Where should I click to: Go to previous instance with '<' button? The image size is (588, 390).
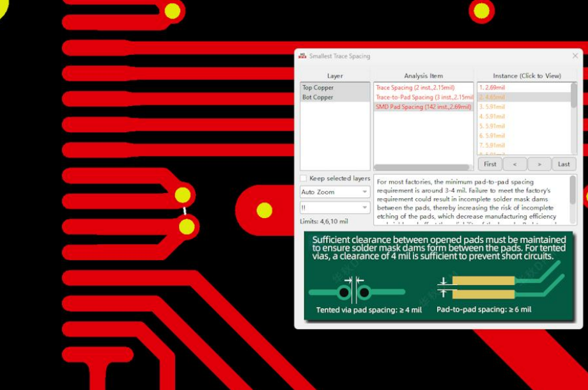click(x=514, y=164)
